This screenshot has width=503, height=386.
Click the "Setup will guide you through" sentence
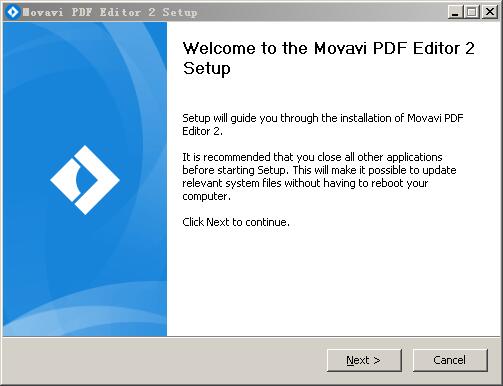[x=323, y=118]
